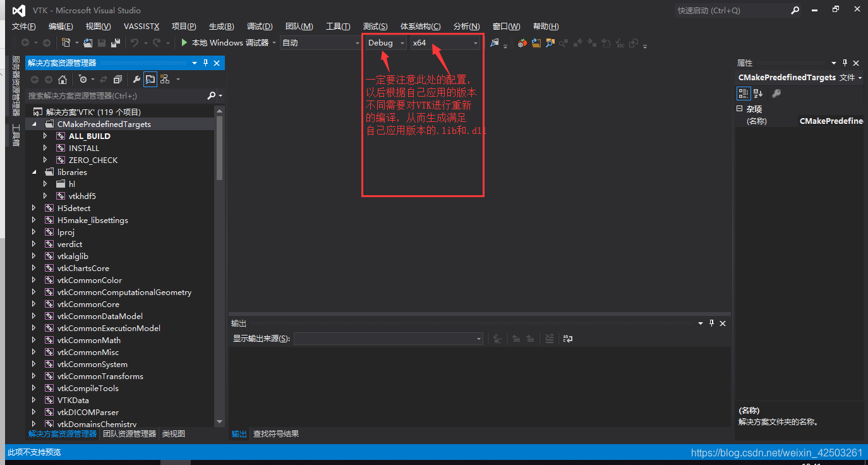The width and height of the screenshot is (868, 465).
Task: Click Home icon in Solution Explorer toolbar
Action: (63, 80)
